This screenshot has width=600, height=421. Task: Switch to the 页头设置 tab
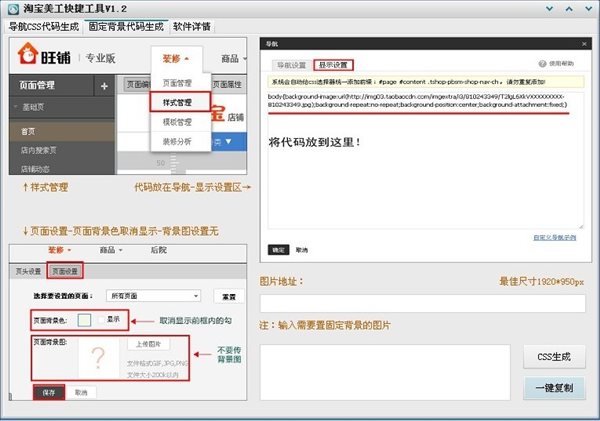tap(28, 271)
